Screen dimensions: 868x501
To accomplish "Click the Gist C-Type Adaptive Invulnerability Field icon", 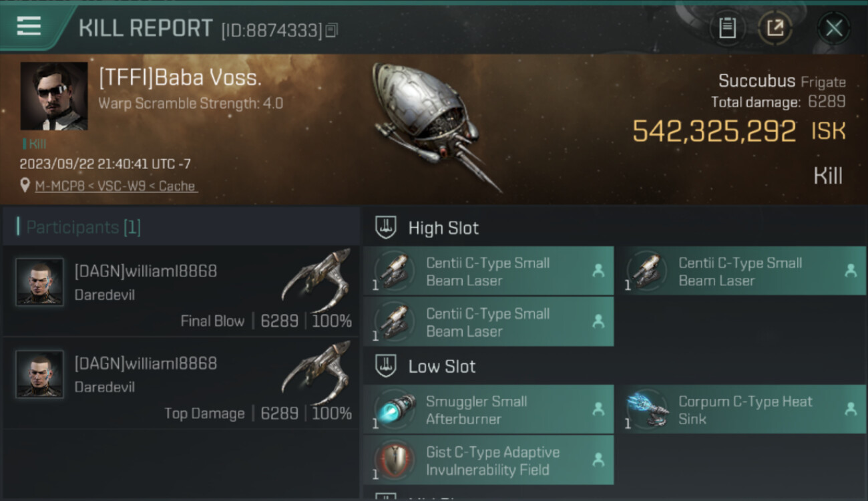I will coord(393,460).
